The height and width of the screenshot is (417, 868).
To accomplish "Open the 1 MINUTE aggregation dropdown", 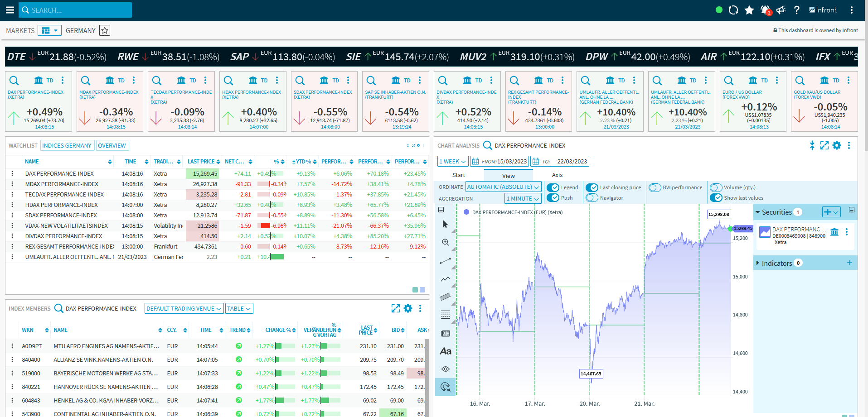I will coord(523,198).
